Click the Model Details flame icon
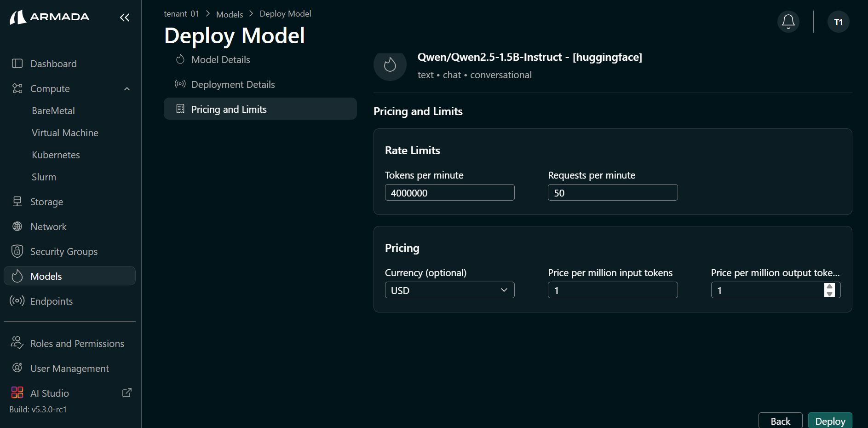The image size is (868, 428). [180, 59]
